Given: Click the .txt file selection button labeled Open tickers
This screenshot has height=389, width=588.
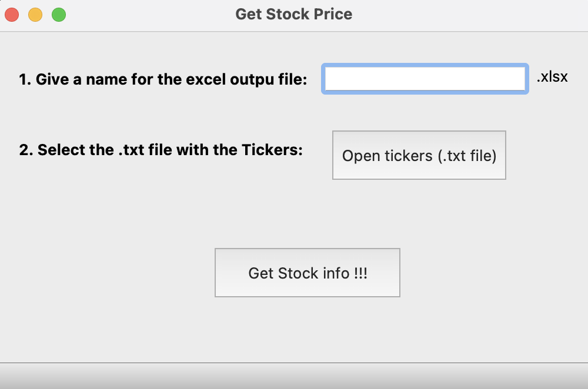Looking at the screenshot, I should [x=419, y=155].
